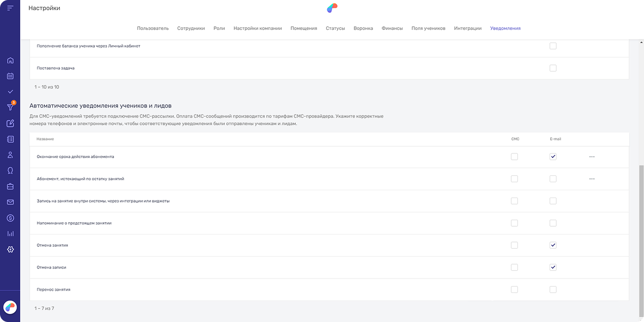Open the Интеграции tab
Image resolution: width=644 pixels, height=322 pixels.
pyautogui.click(x=467, y=28)
